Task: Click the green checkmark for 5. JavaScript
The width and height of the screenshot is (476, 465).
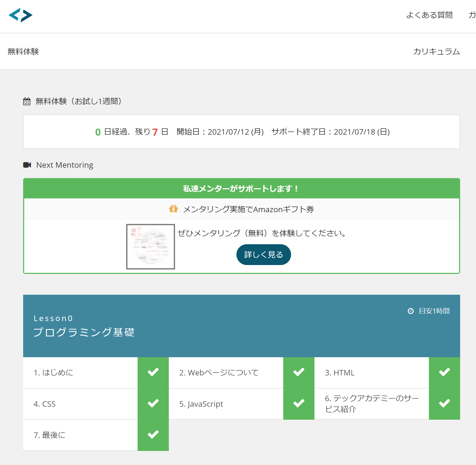Action: coord(299,404)
